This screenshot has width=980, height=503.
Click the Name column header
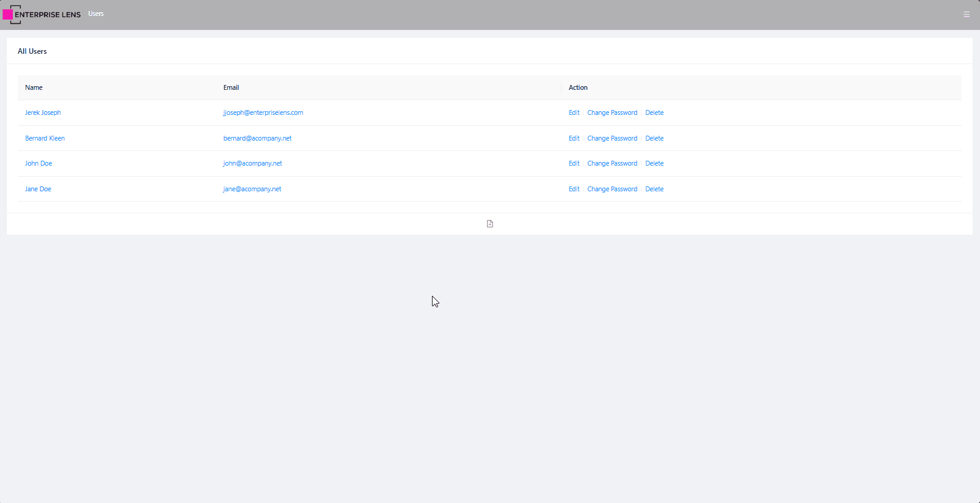34,88
